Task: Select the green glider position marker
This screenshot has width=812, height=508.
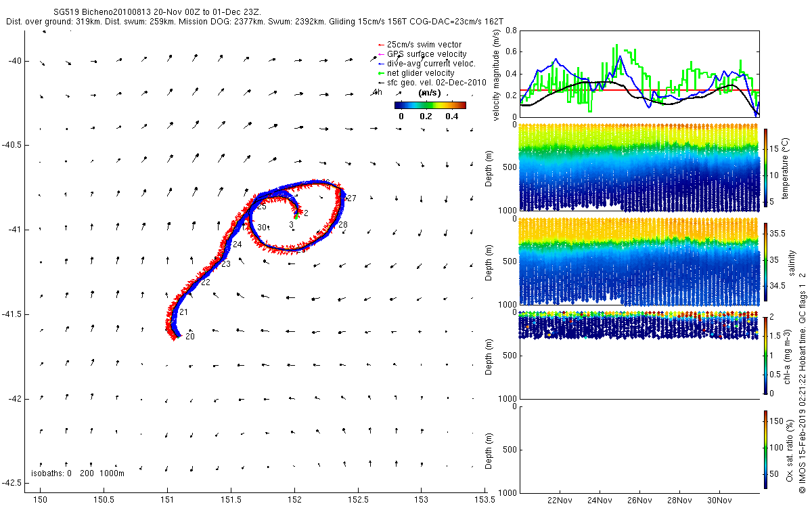Action: (296, 217)
